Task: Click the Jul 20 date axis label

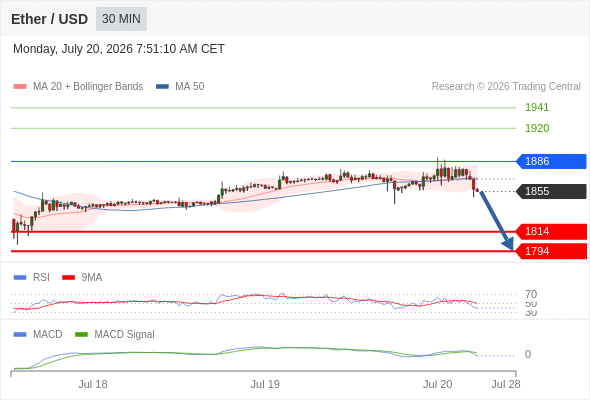Action: coord(437,384)
